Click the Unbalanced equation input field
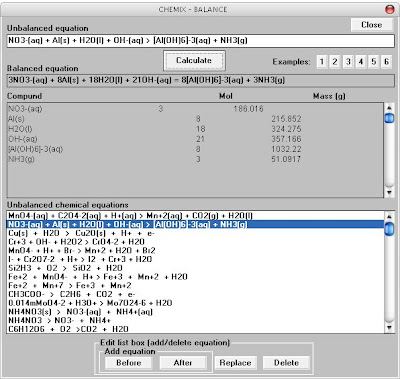Image resolution: width=400 pixels, height=379 pixels. [x=200, y=41]
